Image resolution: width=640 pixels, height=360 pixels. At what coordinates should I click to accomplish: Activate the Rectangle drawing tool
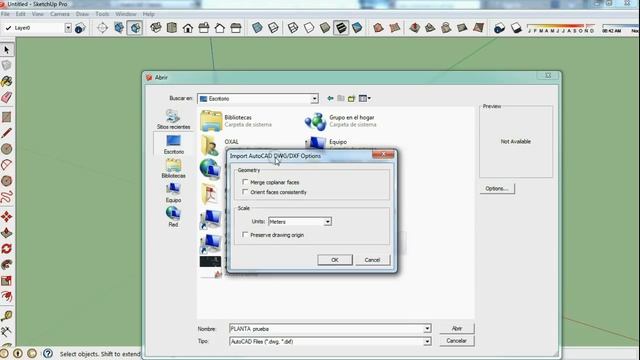tap(7, 117)
